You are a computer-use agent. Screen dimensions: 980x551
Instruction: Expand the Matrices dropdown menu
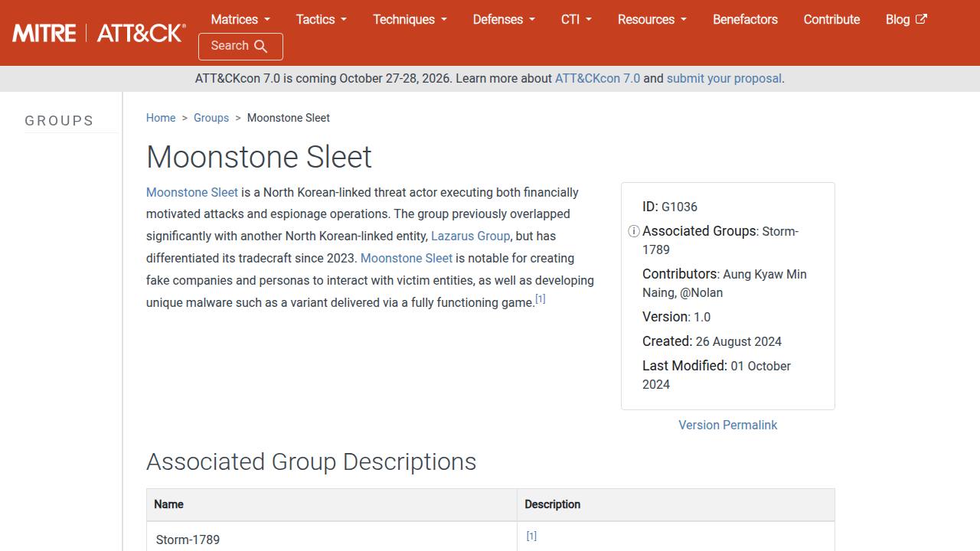pyautogui.click(x=240, y=19)
